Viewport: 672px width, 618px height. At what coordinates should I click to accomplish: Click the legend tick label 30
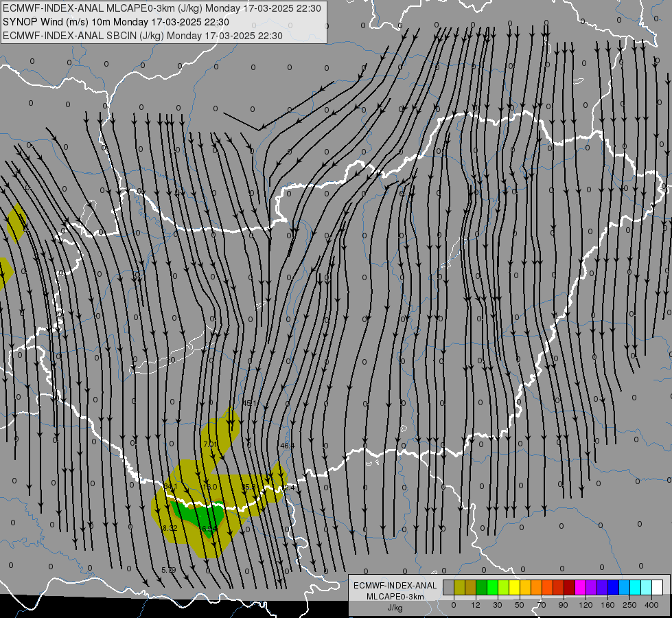[x=498, y=605]
